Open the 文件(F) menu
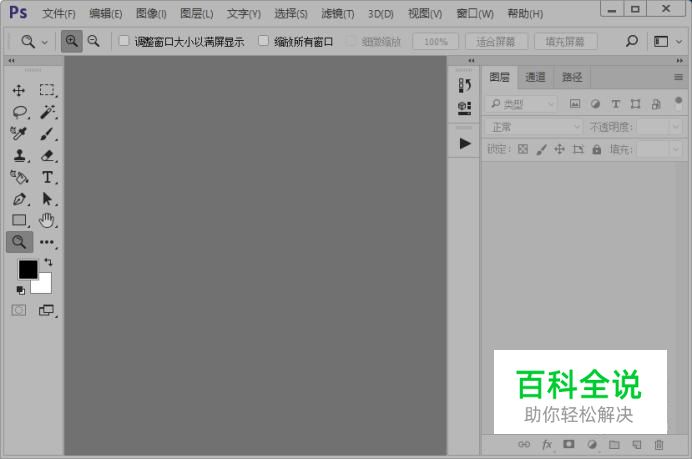Image resolution: width=692 pixels, height=459 pixels. coord(59,14)
